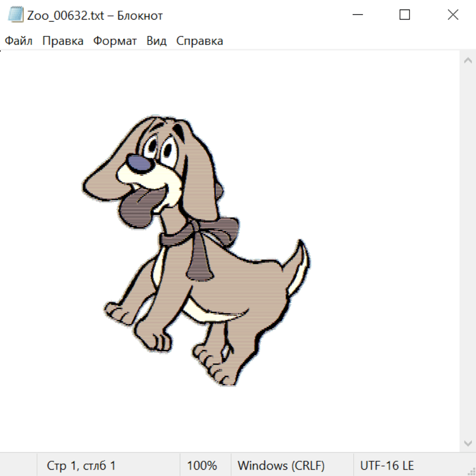Open the Правка menu
The image size is (476, 476).
[x=63, y=41]
